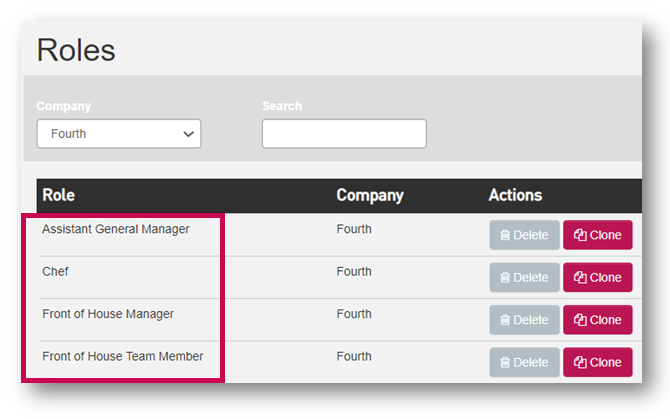Click the Actions column header
This screenshot has width=670, height=419.
coord(515,196)
